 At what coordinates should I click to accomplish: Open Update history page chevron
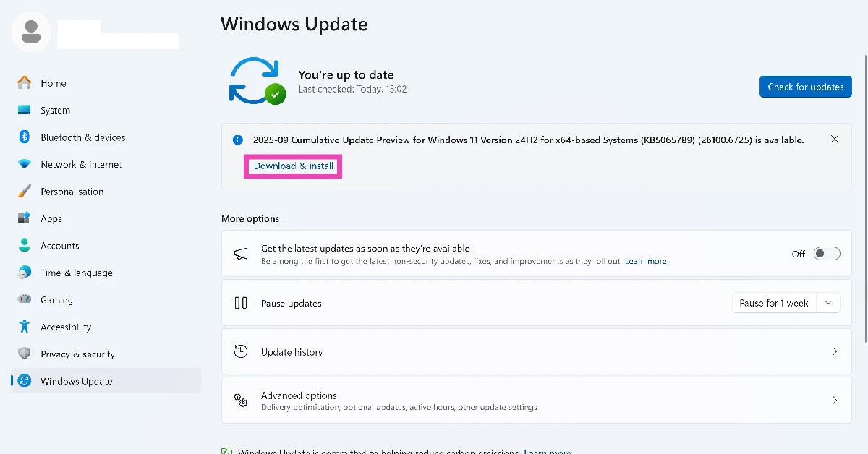coord(835,352)
